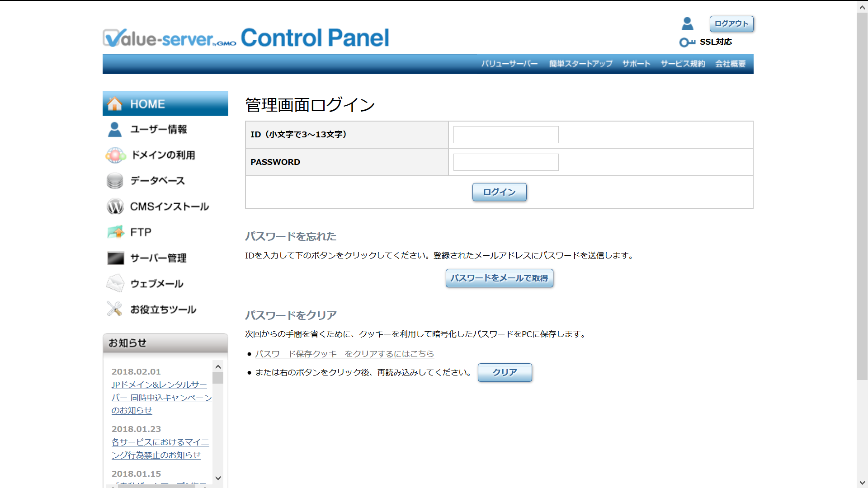868x488 pixels.
Task: Click the useful tools wrench icon
Action: pos(114,309)
